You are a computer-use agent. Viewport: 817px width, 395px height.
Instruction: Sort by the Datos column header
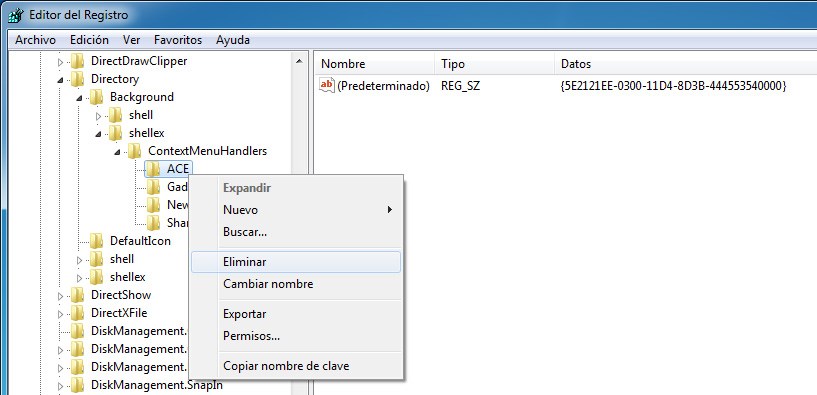(686, 64)
